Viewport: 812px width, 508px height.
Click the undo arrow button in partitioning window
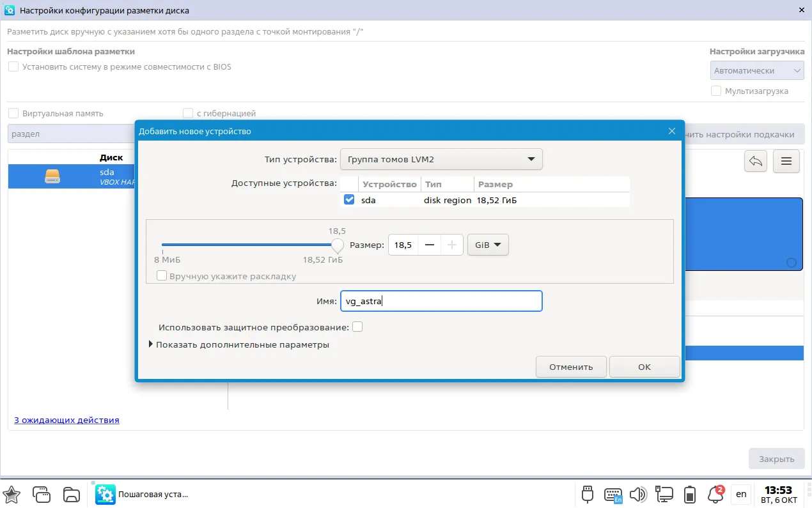pos(756,162)
